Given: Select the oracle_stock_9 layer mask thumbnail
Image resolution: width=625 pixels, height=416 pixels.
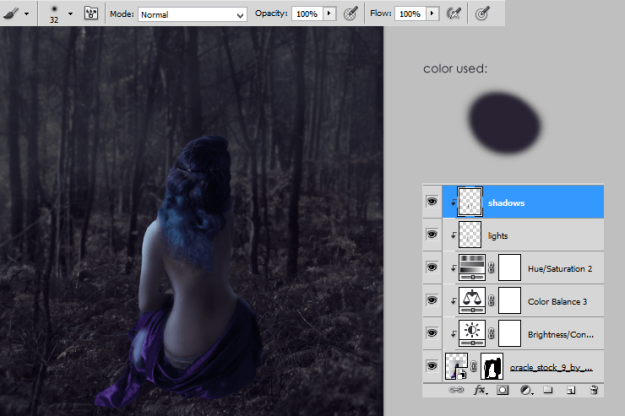Looking at the screenshot, I should point(491,366).
